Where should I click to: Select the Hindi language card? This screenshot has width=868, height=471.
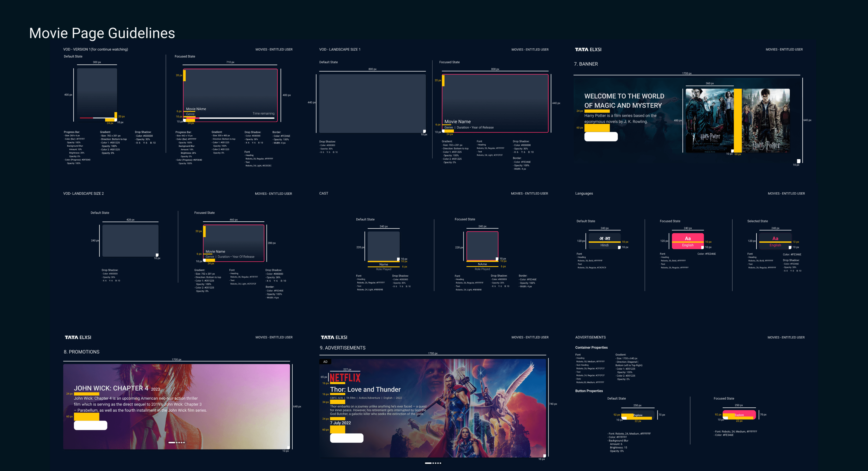tap(605, 241)
